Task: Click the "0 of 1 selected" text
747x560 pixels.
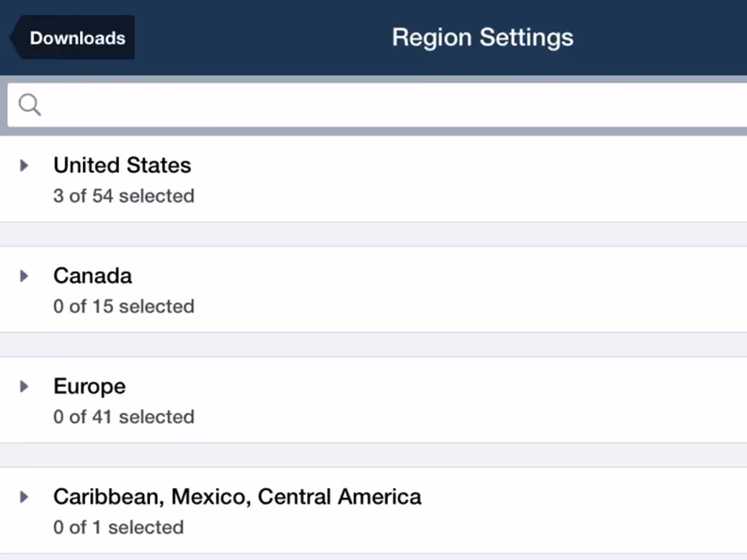Action: point(118,527)
